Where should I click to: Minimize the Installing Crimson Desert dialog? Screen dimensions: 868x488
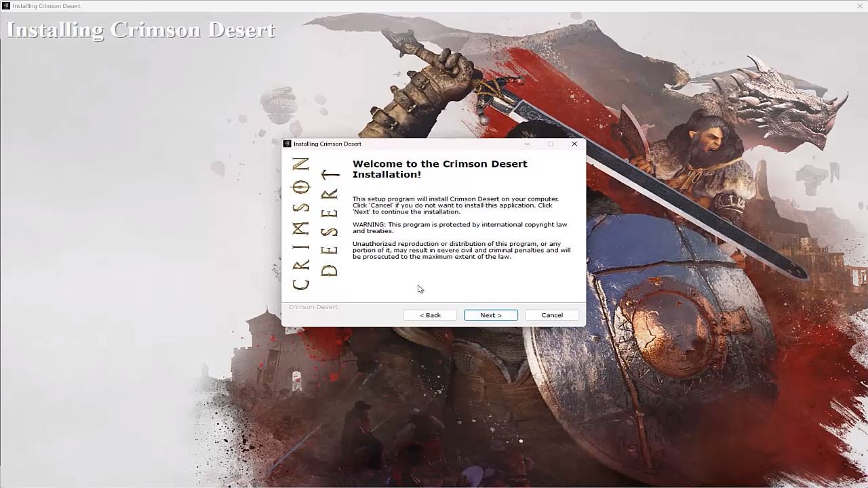(527, 144)
